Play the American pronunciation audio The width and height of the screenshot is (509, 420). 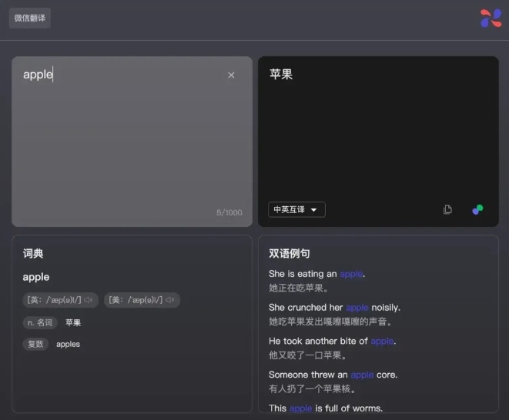pyautogui.click(x=169, y=300)
